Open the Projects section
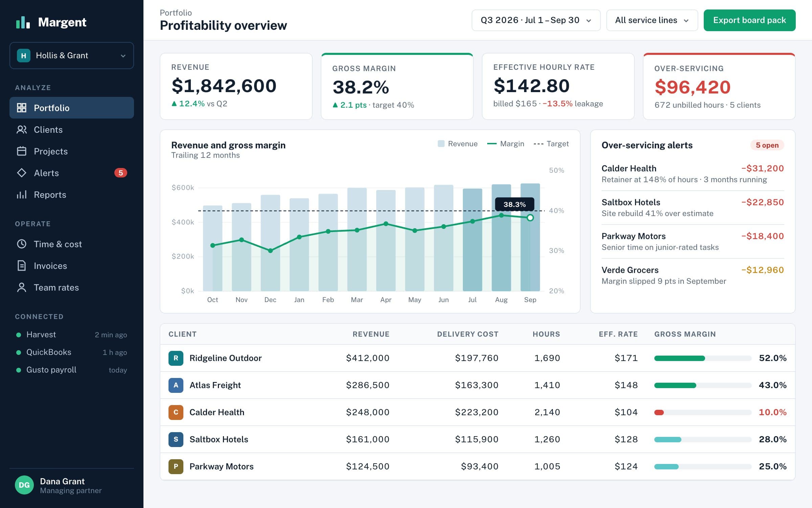This screenshot has height=508, width=812. pos(72,151)
